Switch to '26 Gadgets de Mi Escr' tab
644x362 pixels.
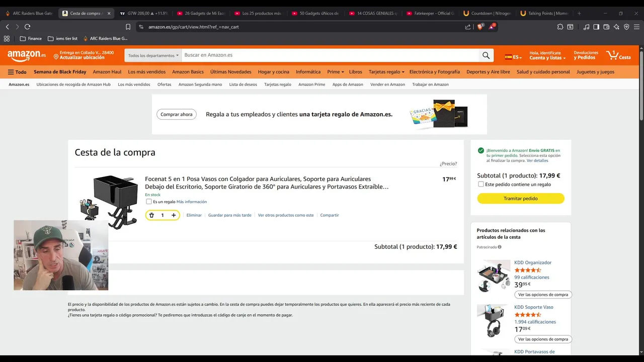[201, 13]
